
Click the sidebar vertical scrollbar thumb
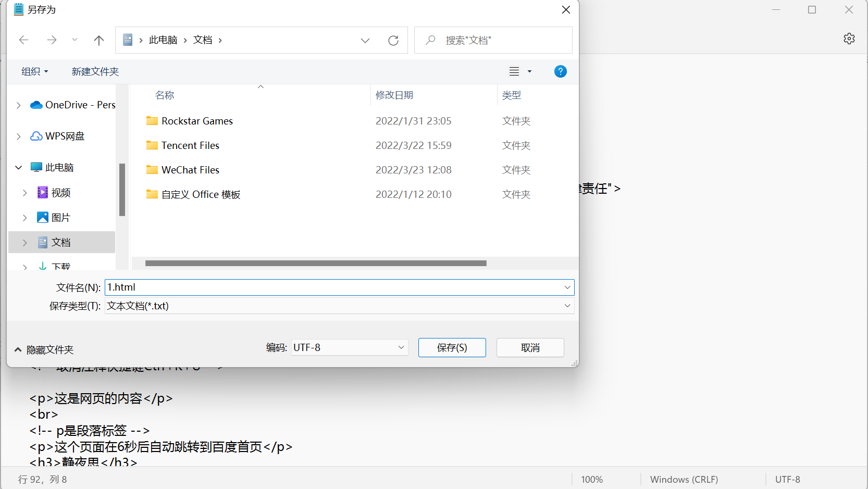point(122,190)
